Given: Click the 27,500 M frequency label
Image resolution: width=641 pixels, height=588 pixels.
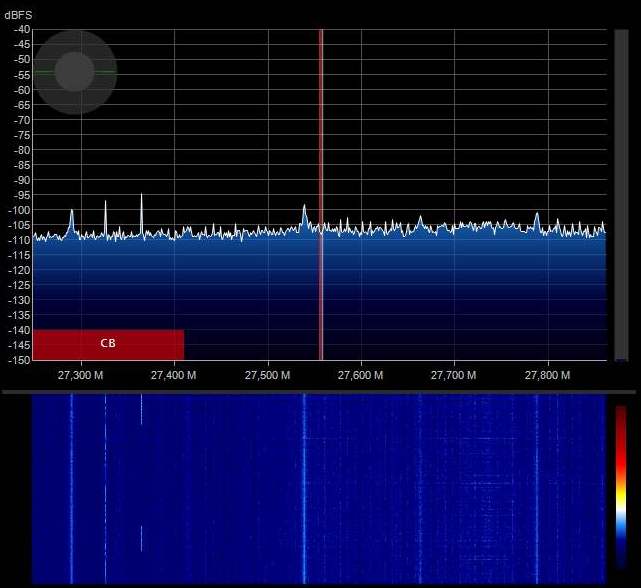Looking at the screenshot, I should tap(267, 375).
